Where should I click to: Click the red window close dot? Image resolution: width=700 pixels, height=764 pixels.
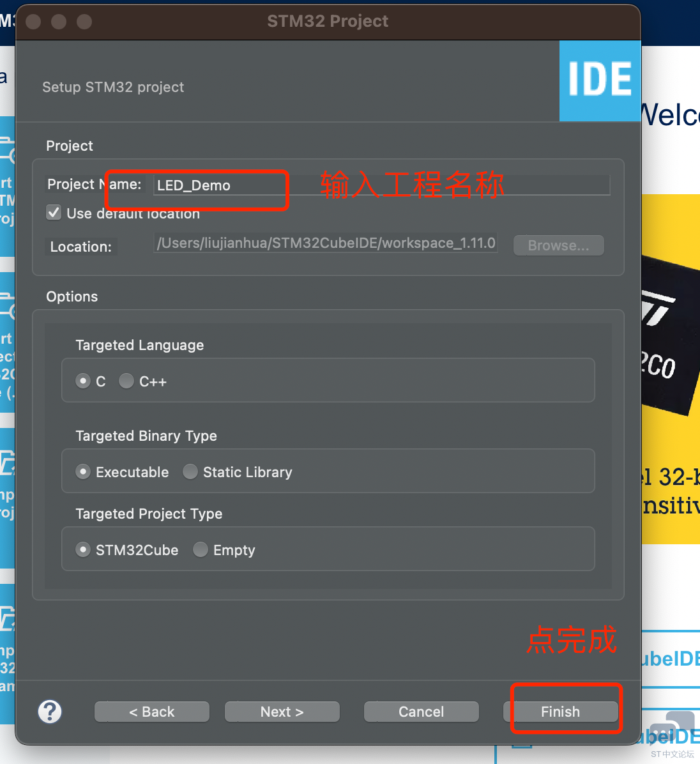pos(33,22)
